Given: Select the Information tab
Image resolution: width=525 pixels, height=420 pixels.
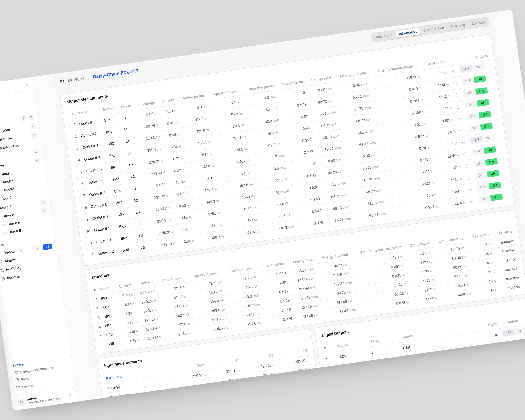Looking at the screenshot, I should pos(408,33).
